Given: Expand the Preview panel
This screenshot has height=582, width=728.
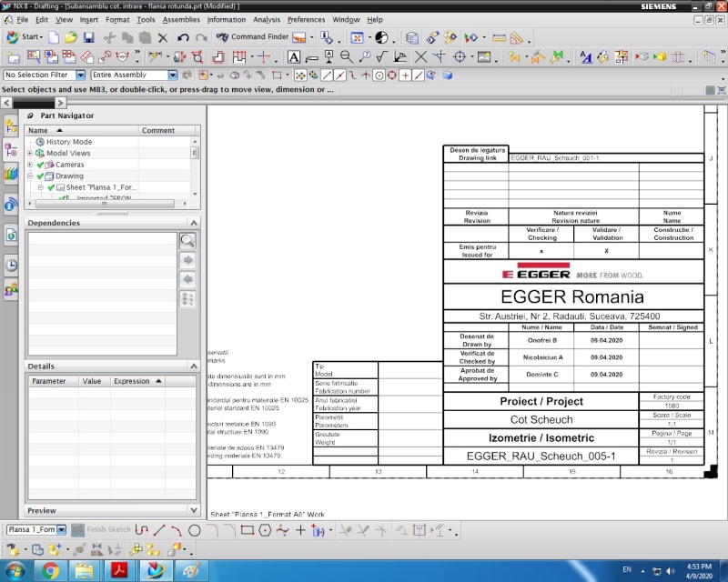Looking at the screenshot, I should tap(194, 510).
